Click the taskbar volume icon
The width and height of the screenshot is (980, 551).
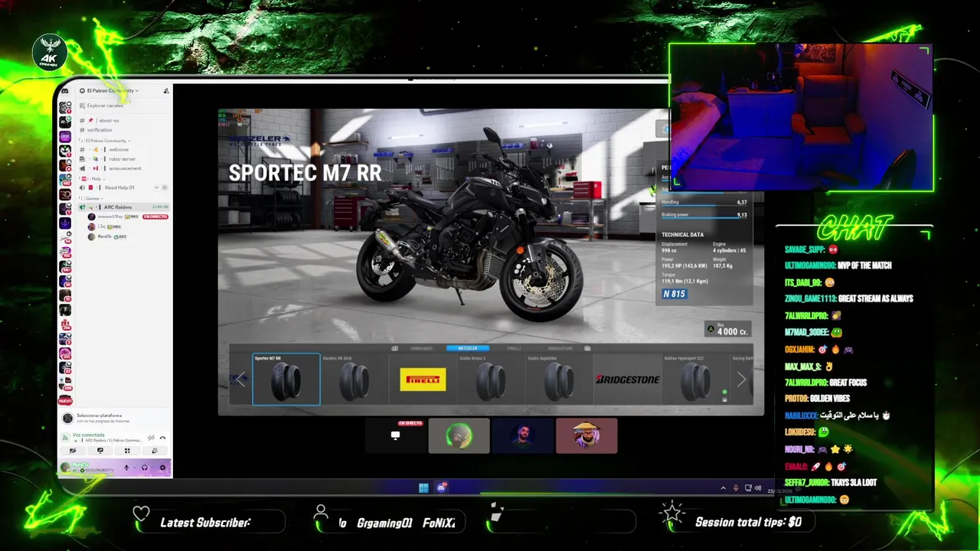click(758, 488)
